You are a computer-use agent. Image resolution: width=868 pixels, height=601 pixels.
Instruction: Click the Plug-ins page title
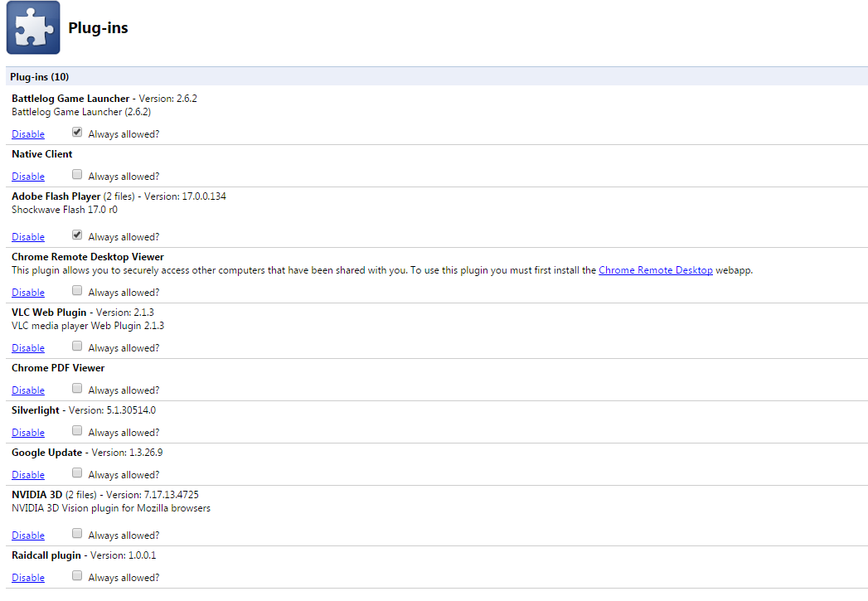click(x=98, y=27)
